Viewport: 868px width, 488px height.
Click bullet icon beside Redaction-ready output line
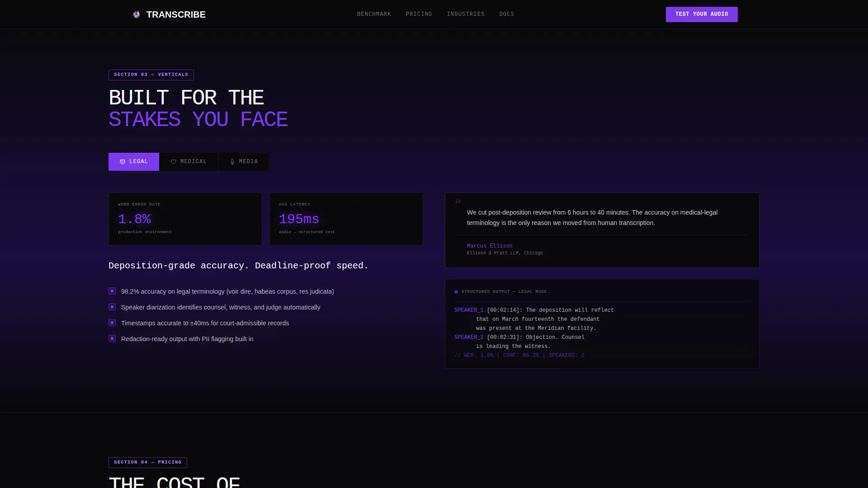(112, 339)
